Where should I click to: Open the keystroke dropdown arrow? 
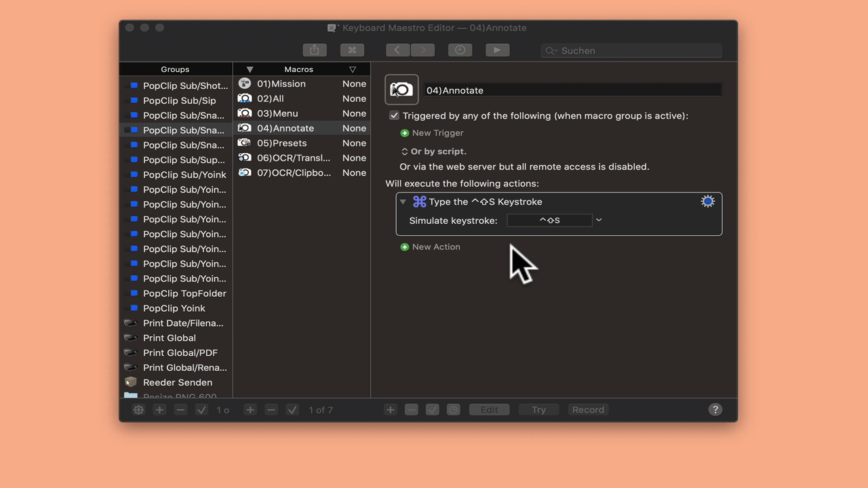pyautogui.click(x=599, y=220)
